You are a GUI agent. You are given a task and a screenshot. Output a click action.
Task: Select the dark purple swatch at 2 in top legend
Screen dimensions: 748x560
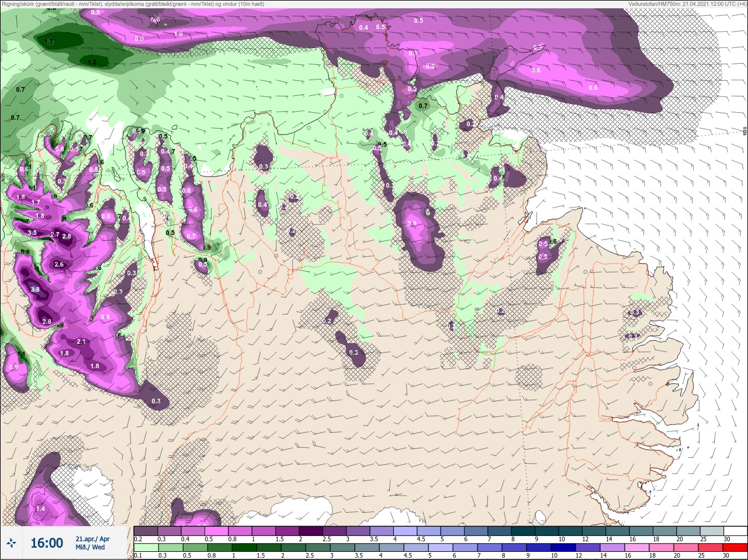pyautogui.click(x=312, y=530)
